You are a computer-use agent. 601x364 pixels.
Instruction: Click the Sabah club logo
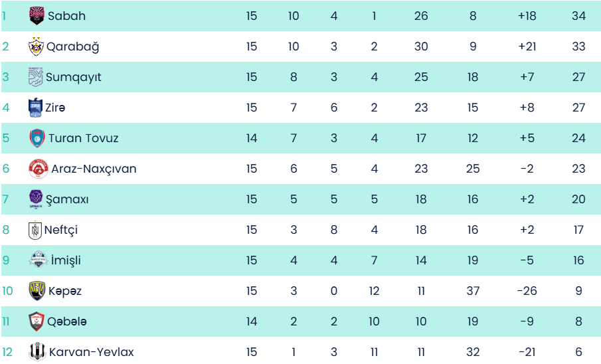[x=37, y=16]
